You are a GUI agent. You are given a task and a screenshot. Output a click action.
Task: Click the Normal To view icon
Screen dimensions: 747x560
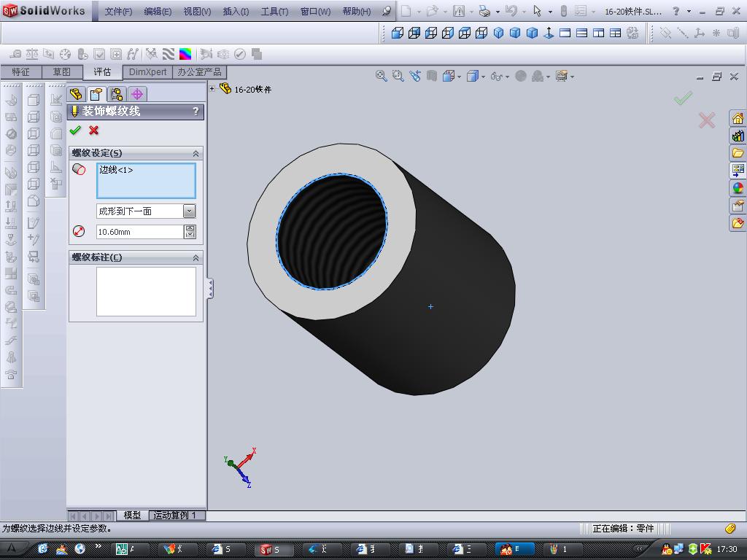(x=549, y=33)
